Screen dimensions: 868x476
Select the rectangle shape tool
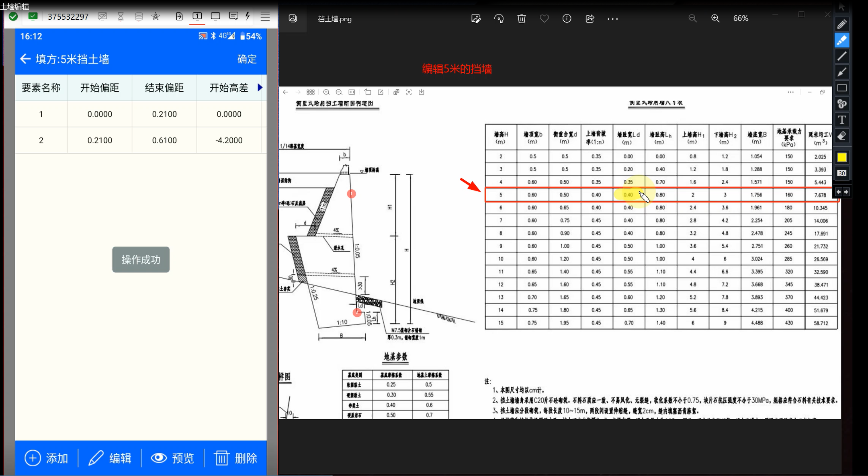click(x=842, y=88)
